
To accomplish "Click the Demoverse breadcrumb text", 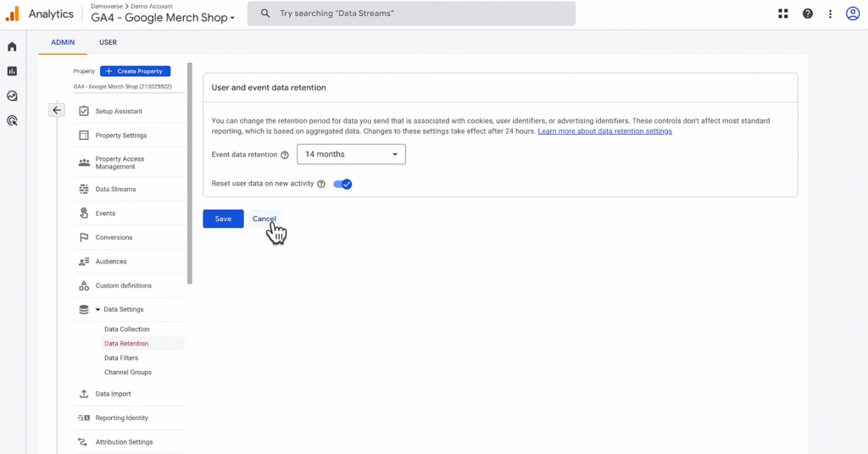I will tap(107, 6).
